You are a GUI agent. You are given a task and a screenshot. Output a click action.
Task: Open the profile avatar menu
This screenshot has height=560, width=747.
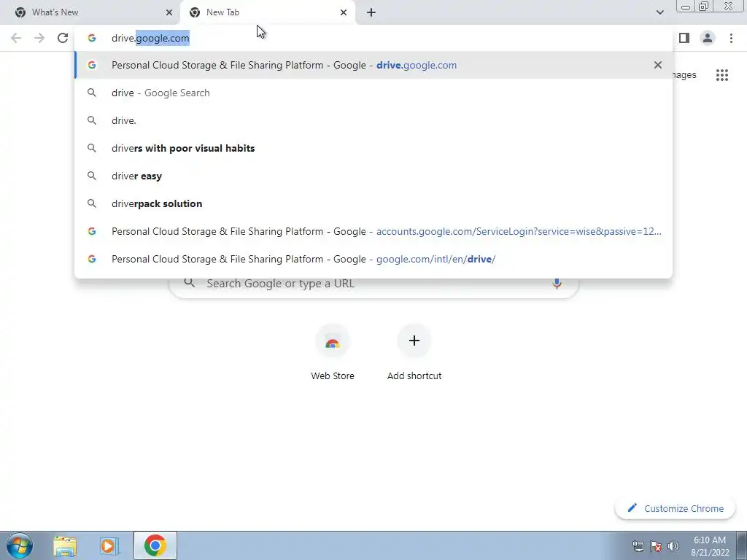tap(708, 38)
